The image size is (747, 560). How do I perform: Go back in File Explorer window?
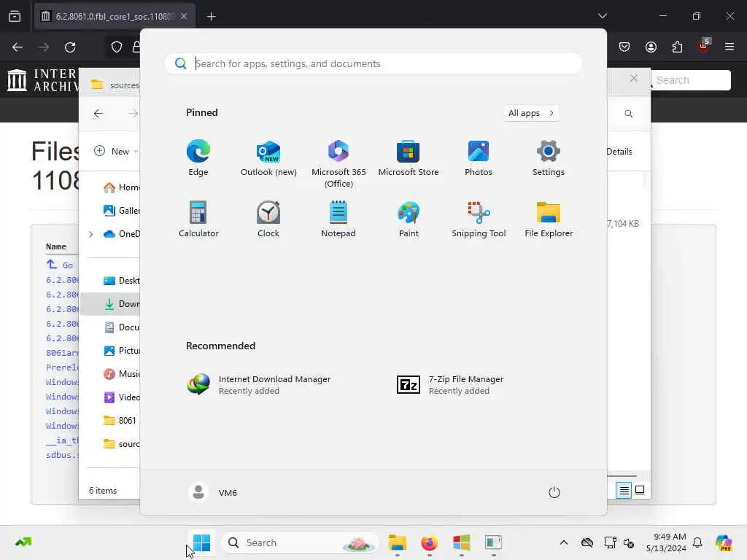98,113
